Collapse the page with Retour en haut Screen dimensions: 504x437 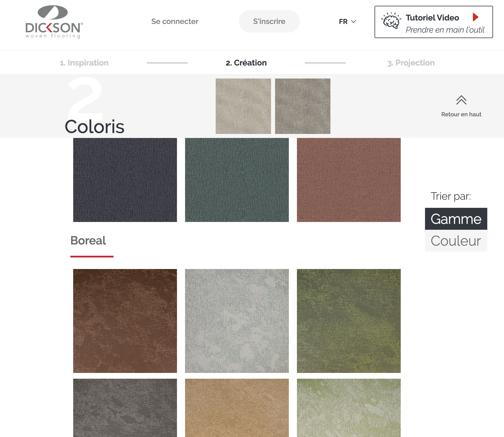pyautogui.click(x=461, y=114)
